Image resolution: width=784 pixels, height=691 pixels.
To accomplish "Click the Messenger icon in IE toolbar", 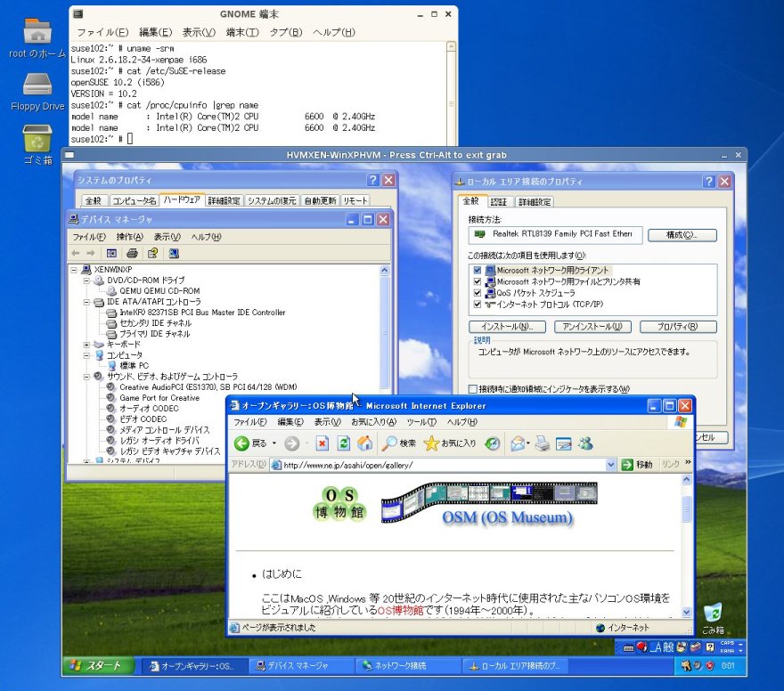I will click(585, 443).
